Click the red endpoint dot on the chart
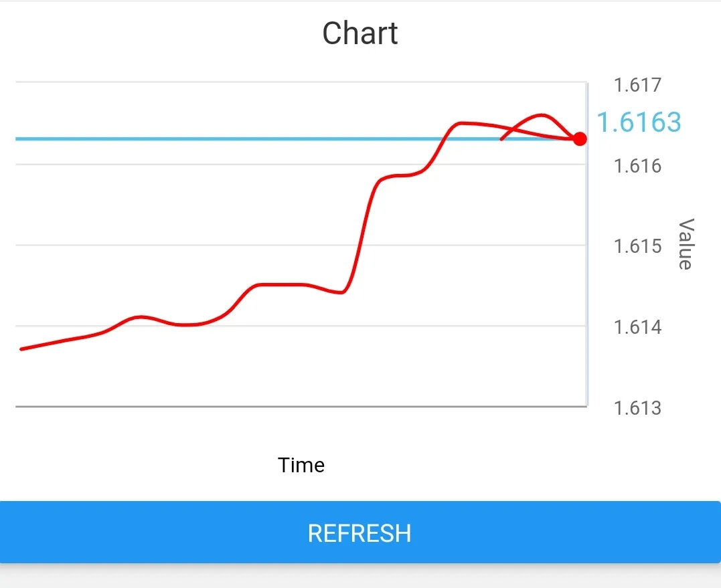Screen dimensions: 721x588 point(580,138)
